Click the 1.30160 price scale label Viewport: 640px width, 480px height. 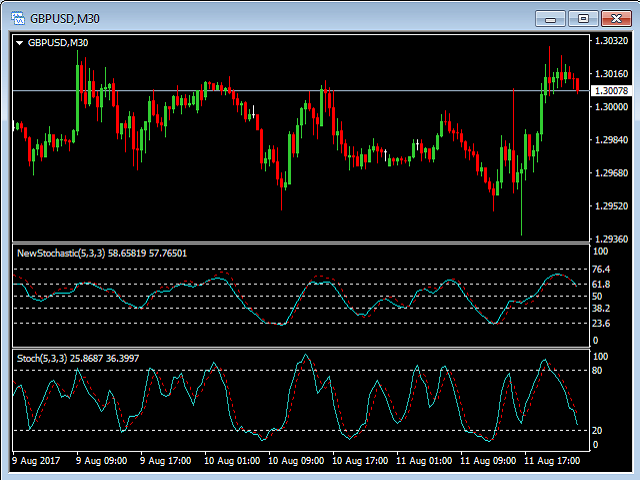(610, 74)
